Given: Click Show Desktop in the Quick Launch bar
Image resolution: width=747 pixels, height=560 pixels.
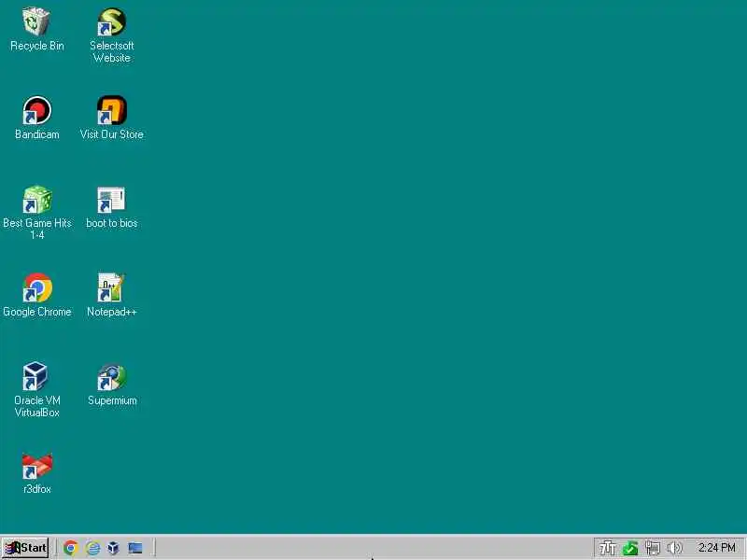Looking at the screenshot, I should 135,548.
